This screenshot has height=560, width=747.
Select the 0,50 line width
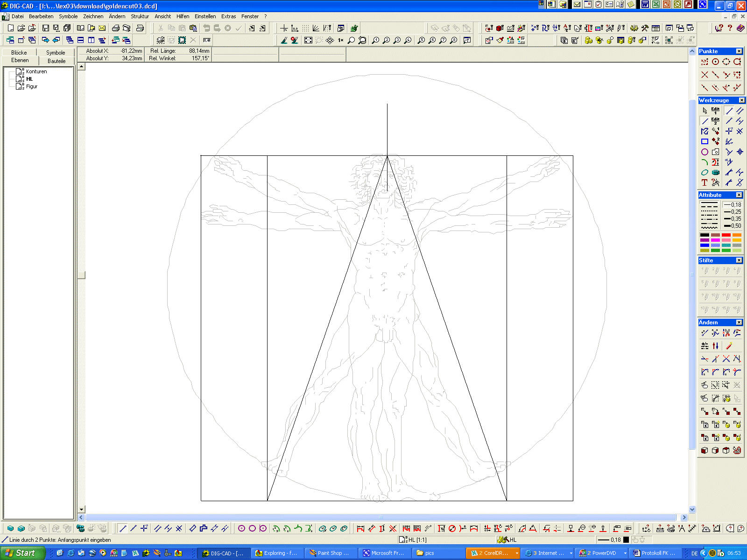coord(733,226)
